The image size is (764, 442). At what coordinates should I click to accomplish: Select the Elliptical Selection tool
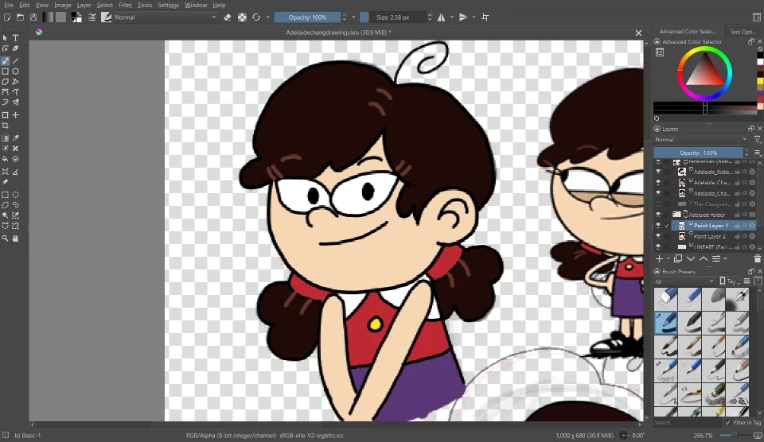(16, 194)
